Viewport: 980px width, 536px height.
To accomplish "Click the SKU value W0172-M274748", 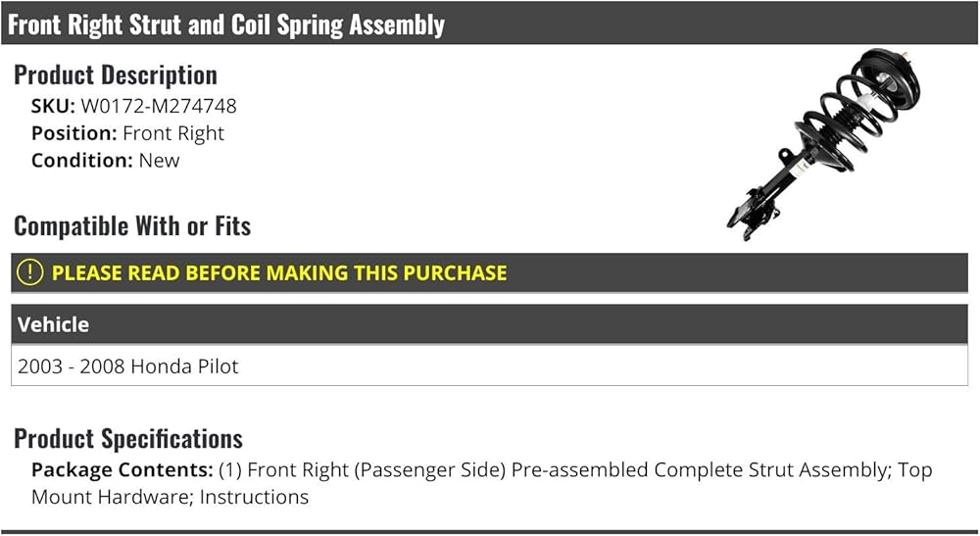I will click(x=159, y=106).
